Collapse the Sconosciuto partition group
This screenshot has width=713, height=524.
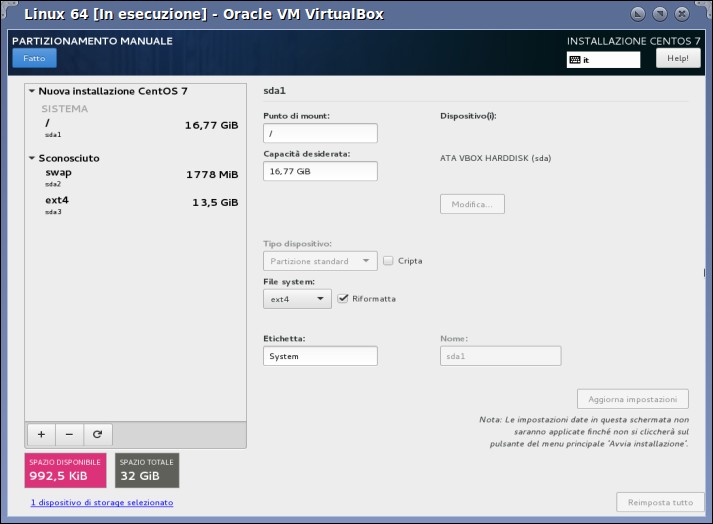pyautogui.click(x=32, y=158)
